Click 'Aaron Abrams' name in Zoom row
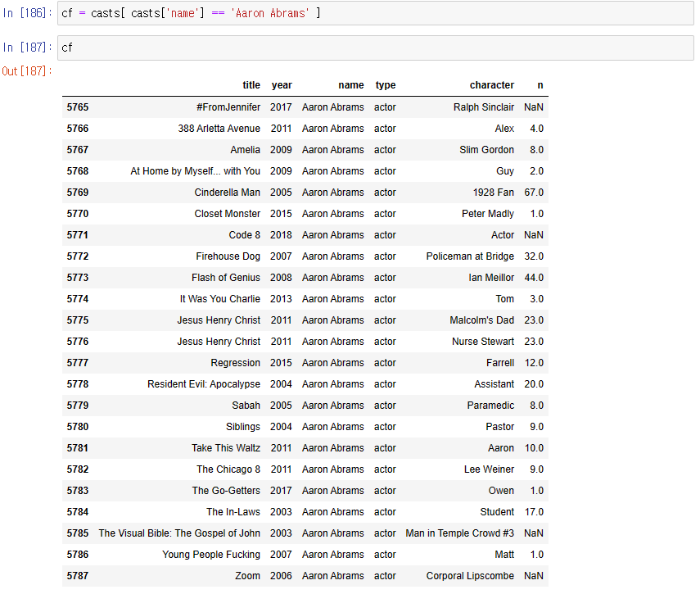The height and width of the screenshot is (594, 700). 333,576
